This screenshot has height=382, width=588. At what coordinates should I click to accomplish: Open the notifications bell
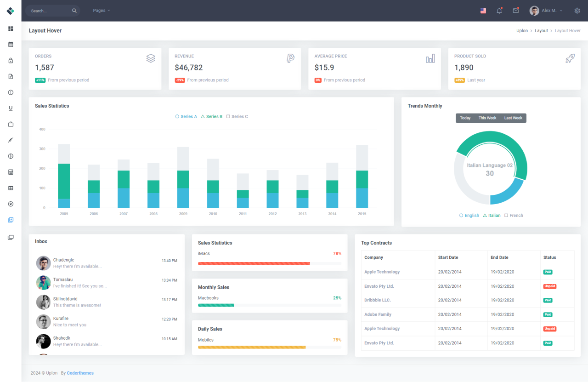pos(499,11)
